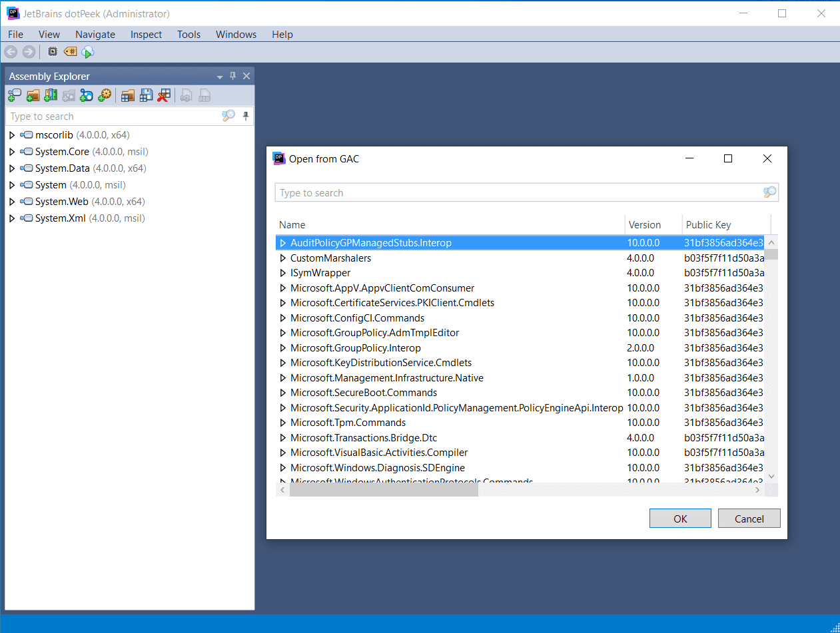Click the small pin icon beside Assembly Explorer search
This screenshot has width=840, height=633.
click(x=246, y=116)
